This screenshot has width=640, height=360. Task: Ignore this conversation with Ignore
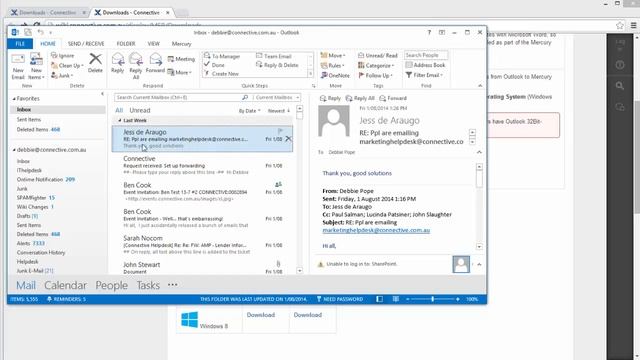click(63, 56)
